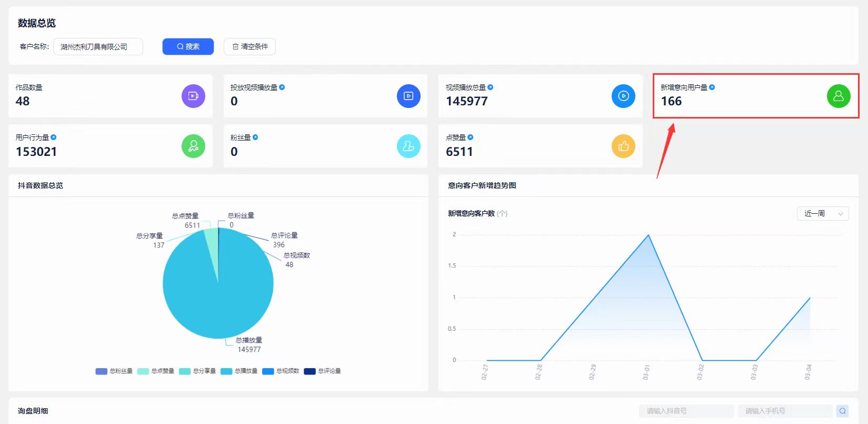The width and height of the screenshot is (868, 424).
Task: Toggle the 总播放量 legend item
Action: pyautogui.click(x=239, y=371)
